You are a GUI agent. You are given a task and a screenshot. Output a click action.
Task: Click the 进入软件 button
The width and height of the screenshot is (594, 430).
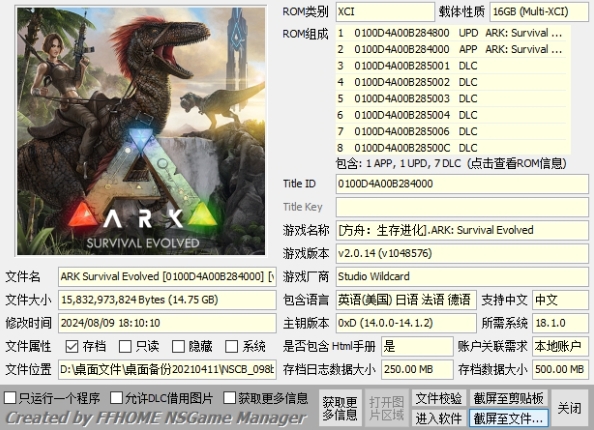tap(439, 418)
